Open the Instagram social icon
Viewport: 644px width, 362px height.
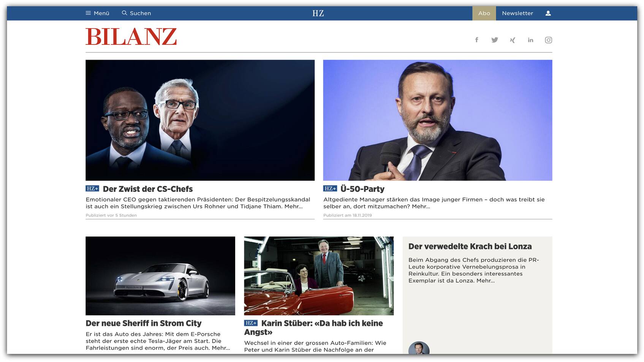point(548,40)
